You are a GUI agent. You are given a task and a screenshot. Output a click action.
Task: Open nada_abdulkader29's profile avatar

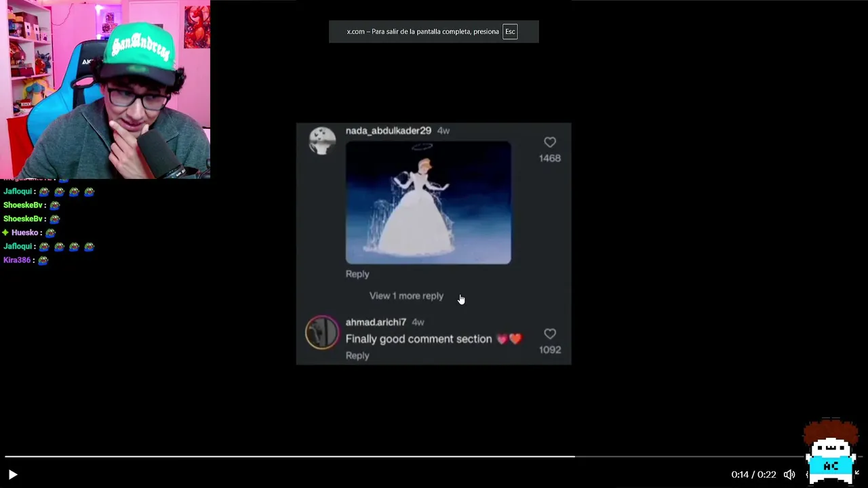pyautogui.click(x=322, y=141)
